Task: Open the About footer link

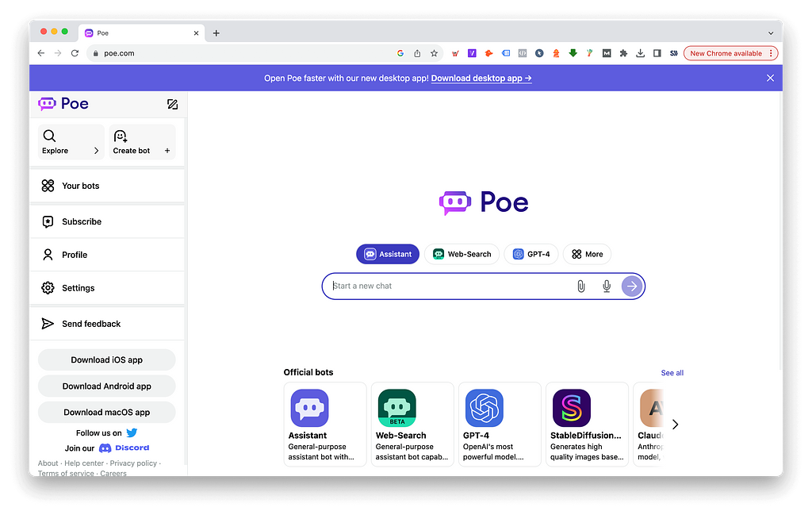Action: tap(48, 463)
